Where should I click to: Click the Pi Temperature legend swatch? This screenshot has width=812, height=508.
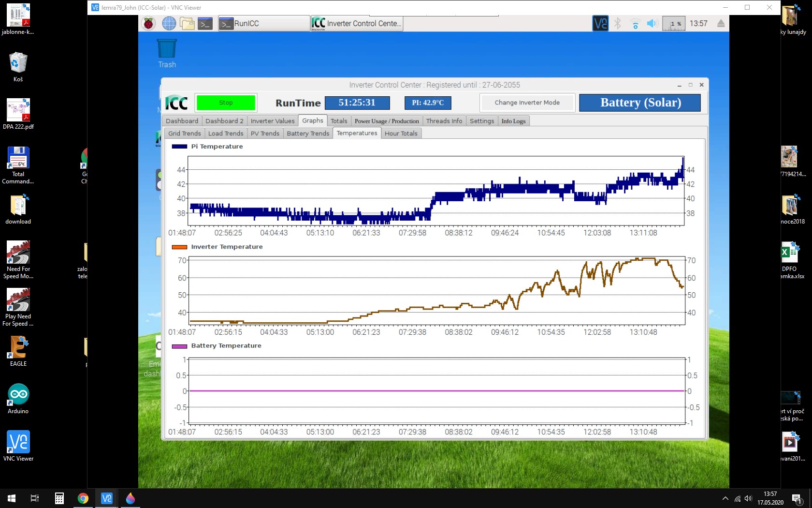[179, 147]
